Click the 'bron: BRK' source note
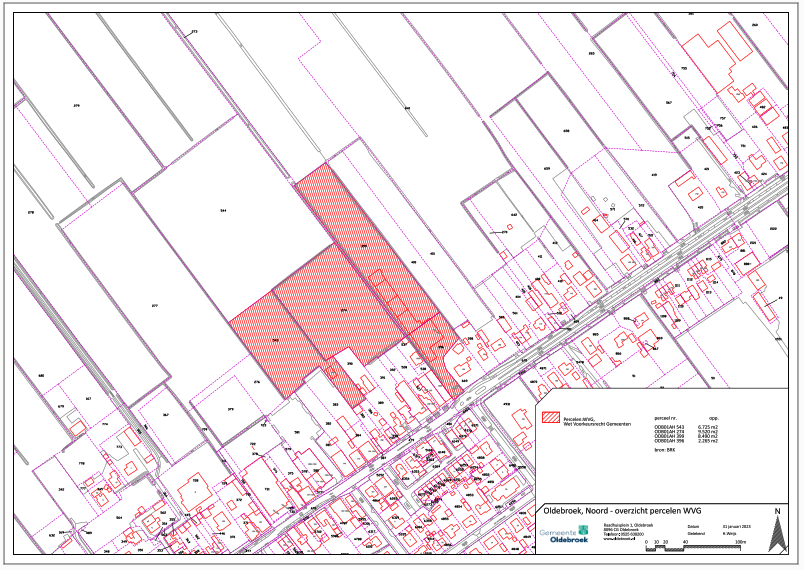804x570 pixels. click(x=663, y=450)
